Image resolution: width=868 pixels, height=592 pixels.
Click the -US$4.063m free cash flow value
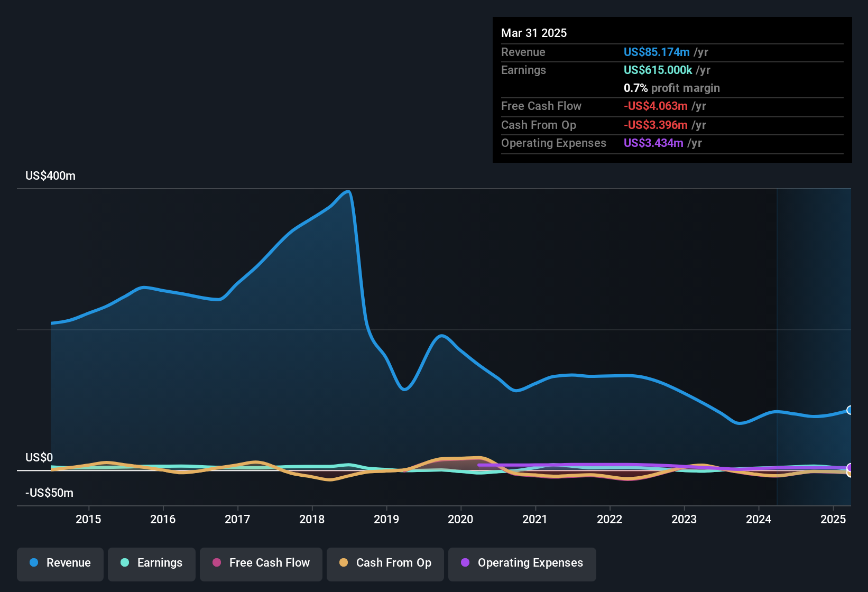pyautogui.click(x=655, y=106)
